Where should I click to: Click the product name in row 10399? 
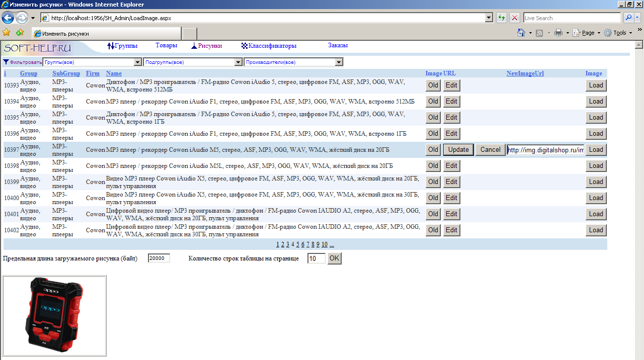(x=263, y=182)
